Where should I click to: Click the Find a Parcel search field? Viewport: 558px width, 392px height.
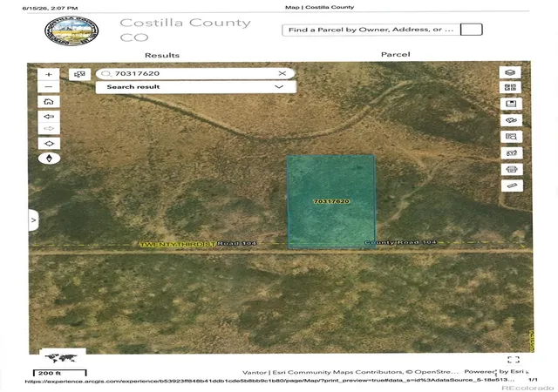click(371, 30)
